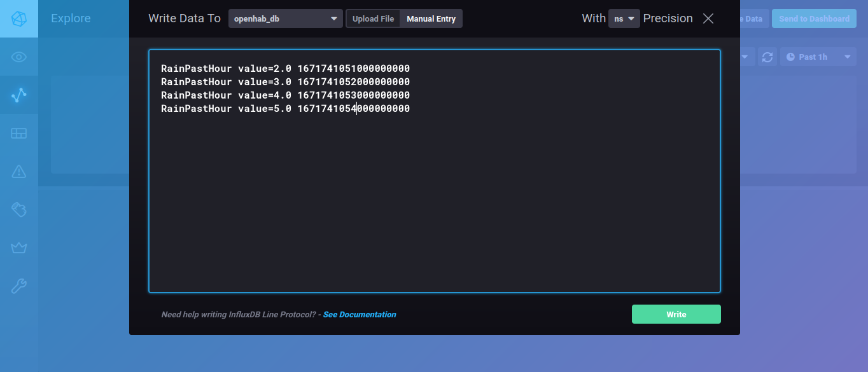The width and height of the screenshot is (868, 372).
Task: Switch to Upload File mode
Action: tap(373, 19)
